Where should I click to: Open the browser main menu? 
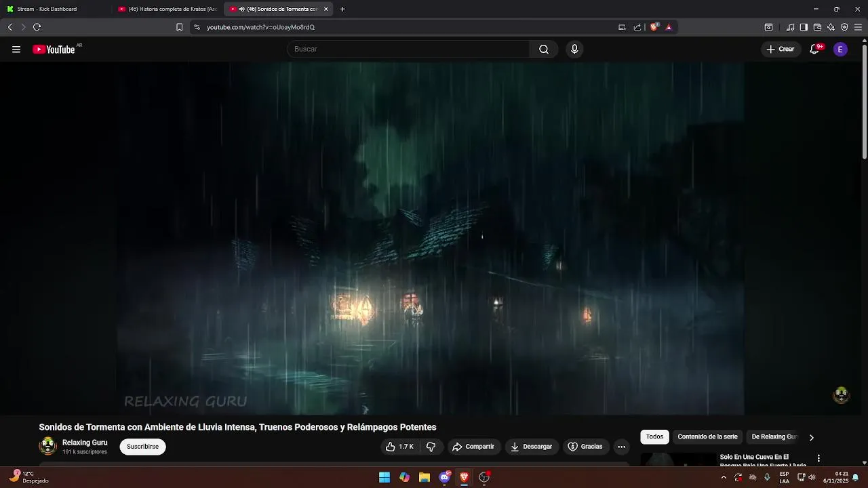coord(858,27)
